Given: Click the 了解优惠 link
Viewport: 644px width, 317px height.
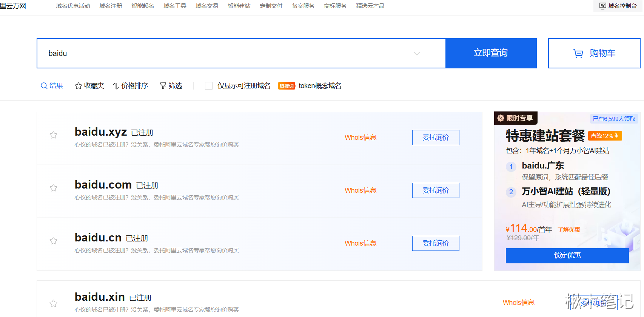Looking at the screenshot, I should (x=569, y=230).
